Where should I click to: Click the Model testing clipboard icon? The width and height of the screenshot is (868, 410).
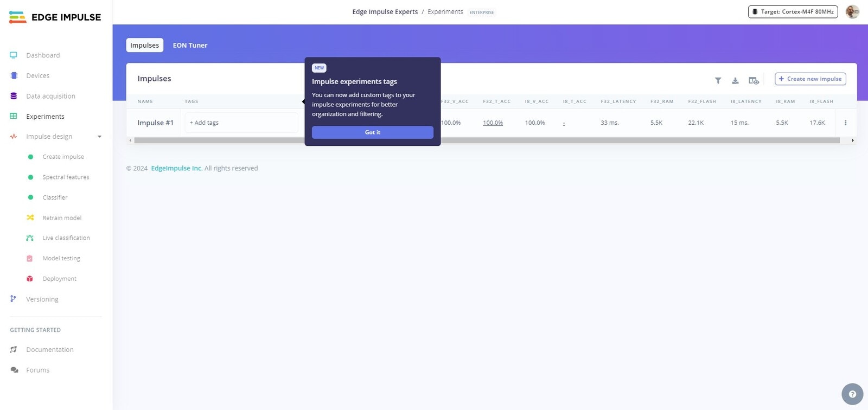pos(30,259)
